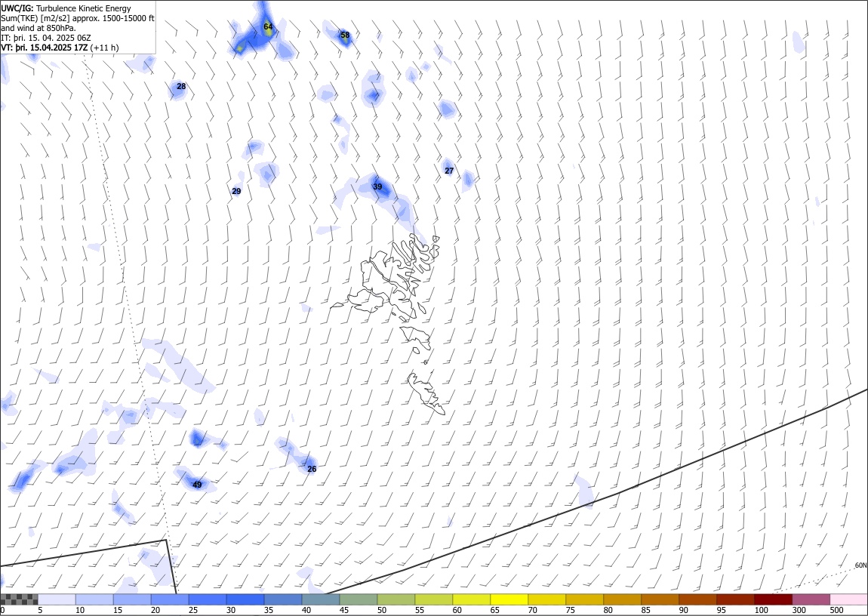
Task: Click the 85–90 orange-brown legend swatch
Action: 660,599
